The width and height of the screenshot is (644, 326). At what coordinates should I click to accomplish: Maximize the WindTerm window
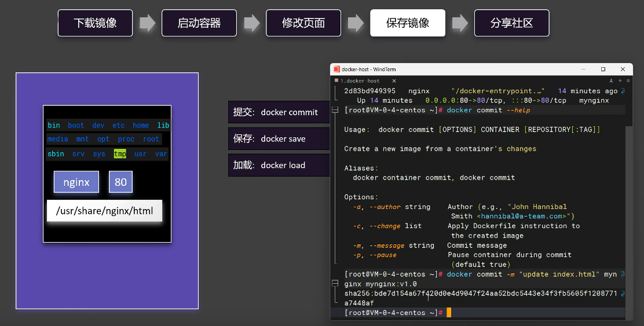[603, 69]
